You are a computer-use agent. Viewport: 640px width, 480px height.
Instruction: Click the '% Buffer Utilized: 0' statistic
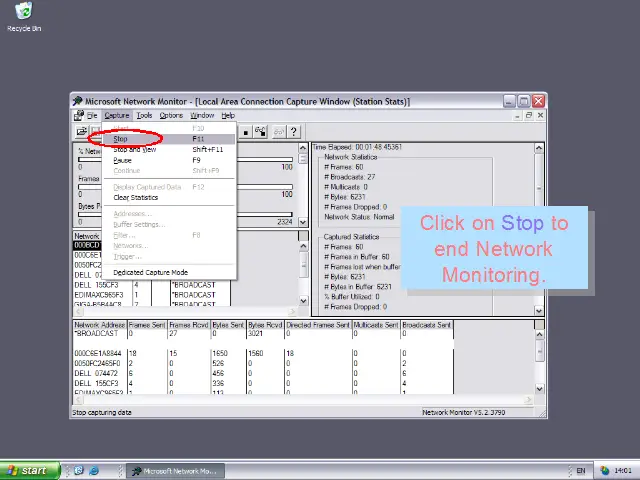click(x=351, y=297)
